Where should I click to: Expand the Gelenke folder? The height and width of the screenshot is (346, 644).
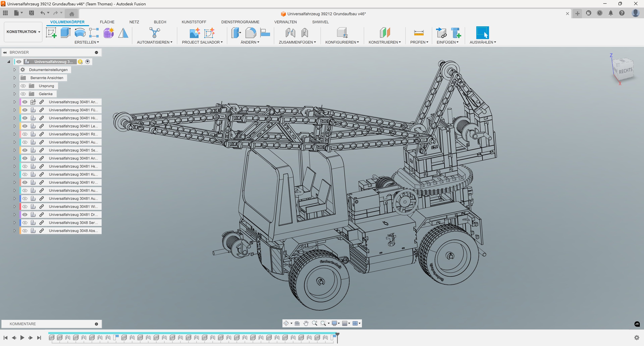(14, 94)
